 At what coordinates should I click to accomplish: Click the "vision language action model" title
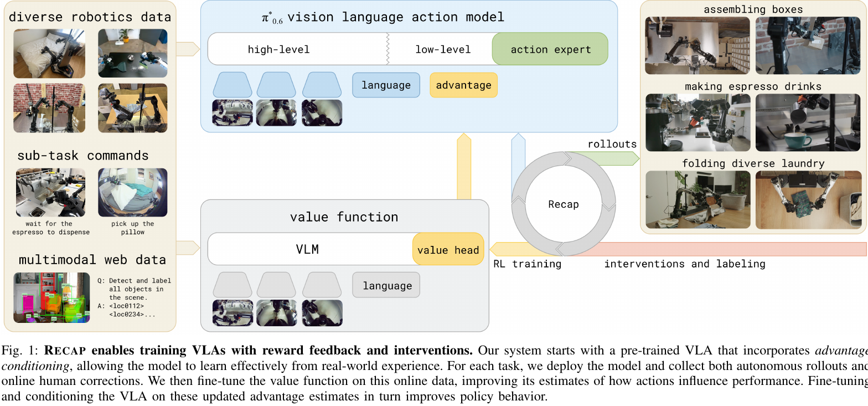click(x=396, y=17)
